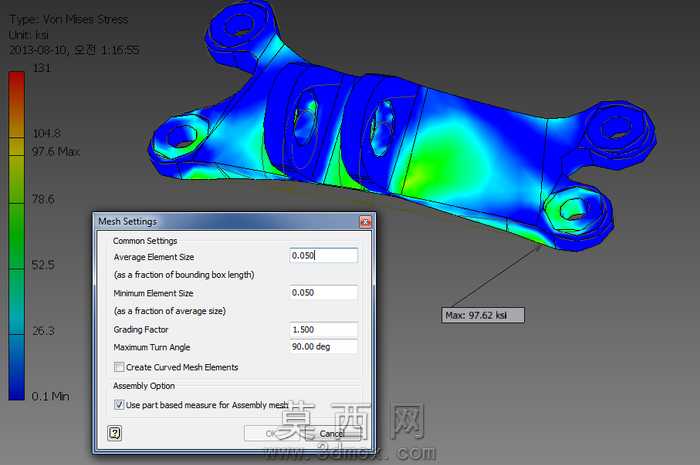Click the Unit: ksi text
Viewport: 700px width, 465px height.
click(x=29, y=35)
